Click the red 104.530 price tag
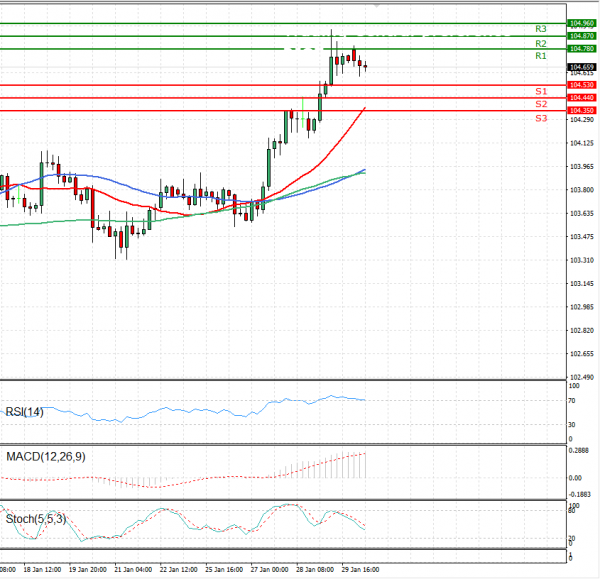 coord(581,85)
